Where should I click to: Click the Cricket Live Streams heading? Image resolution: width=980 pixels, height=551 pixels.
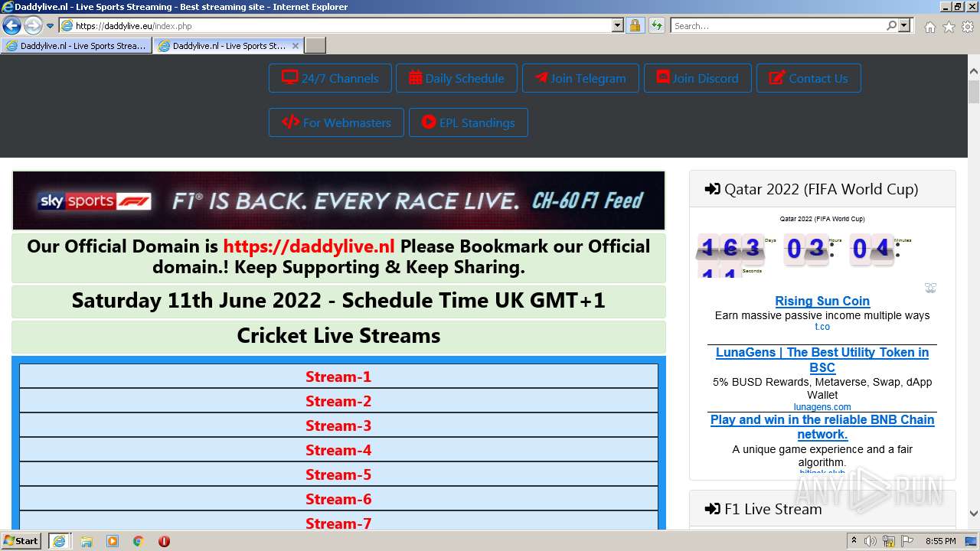tap(338, 336)
